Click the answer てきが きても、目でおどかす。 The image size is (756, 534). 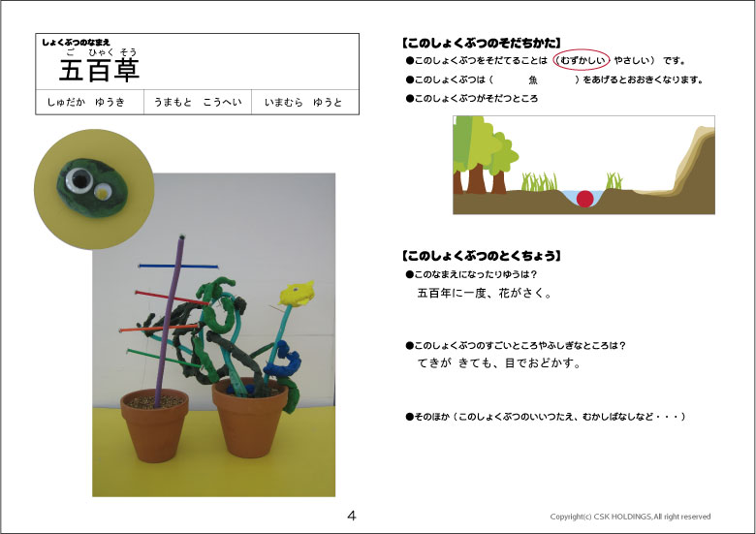(x=498, y=362)
